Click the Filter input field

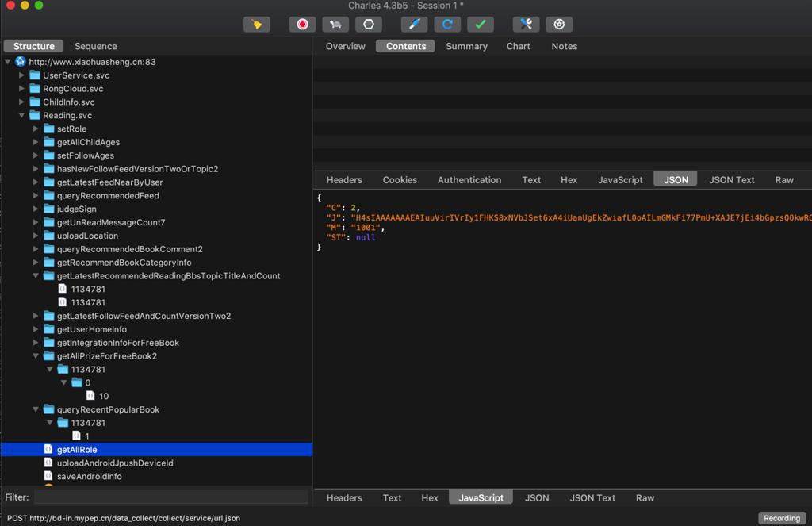pyautogui.click(x=170, y=497)
